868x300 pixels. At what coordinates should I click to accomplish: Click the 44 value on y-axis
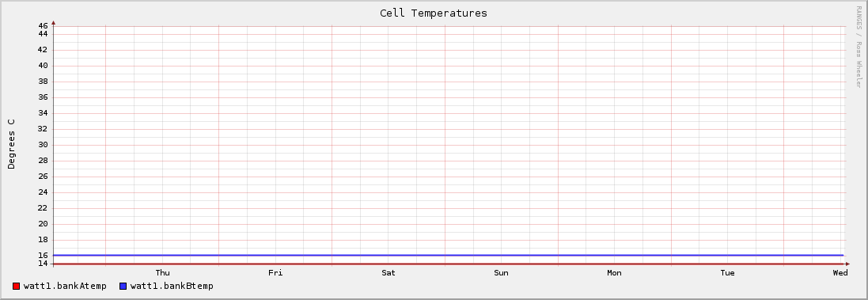tap(44, 34)
